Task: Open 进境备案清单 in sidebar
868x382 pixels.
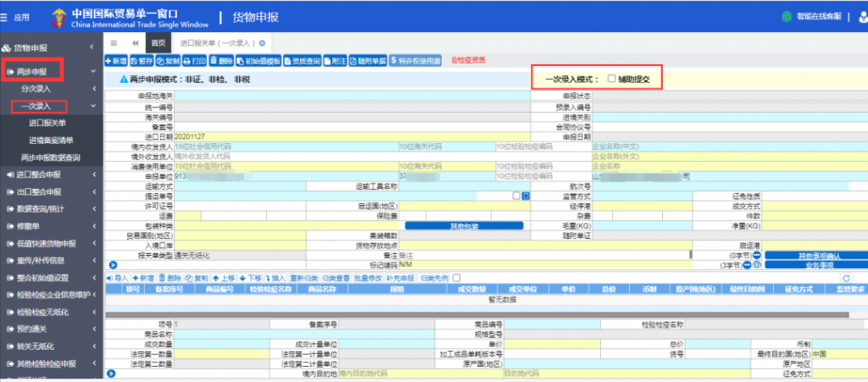Action: (x=51, y=140)
